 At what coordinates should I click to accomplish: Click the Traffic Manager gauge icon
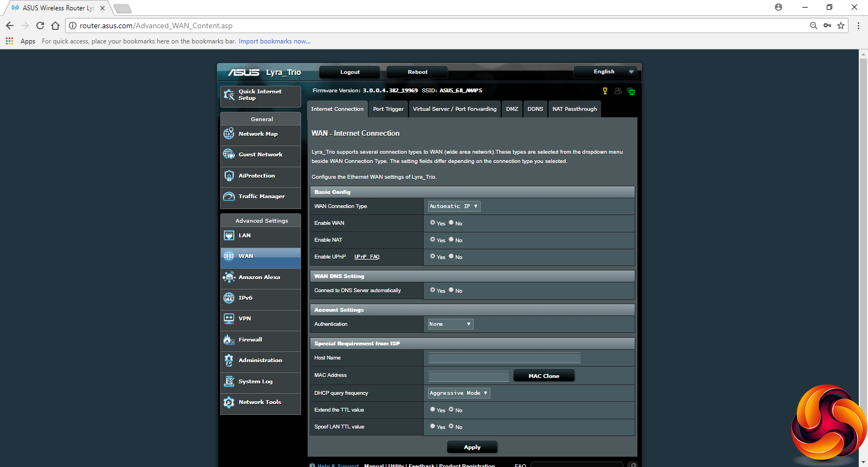(x=229, y=197)
